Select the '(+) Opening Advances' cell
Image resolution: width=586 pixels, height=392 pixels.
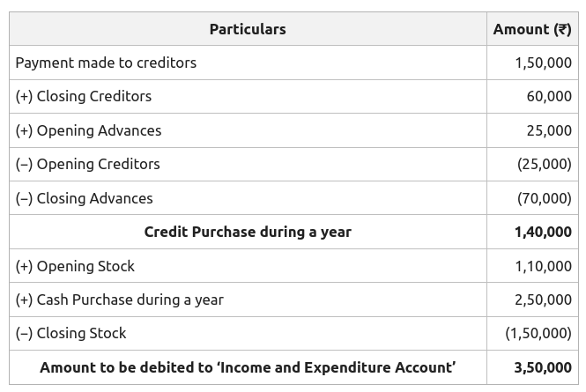click(88, 130)
